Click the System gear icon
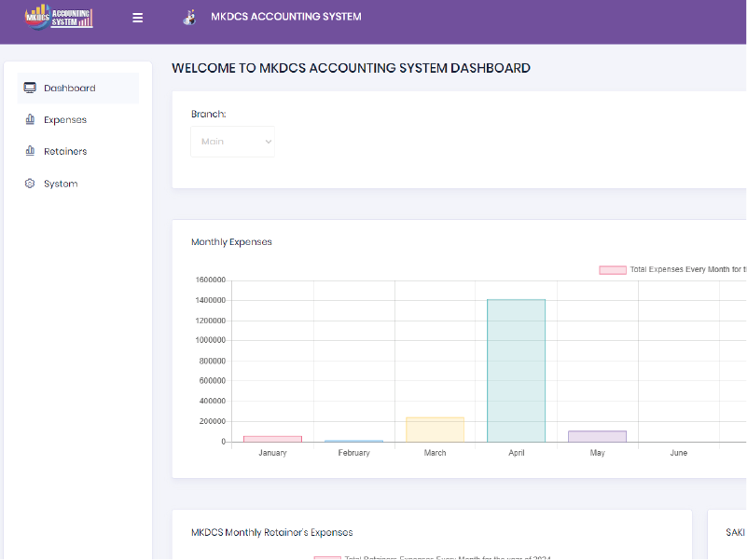This screenshot has width=747, height=560. point(30,184)
